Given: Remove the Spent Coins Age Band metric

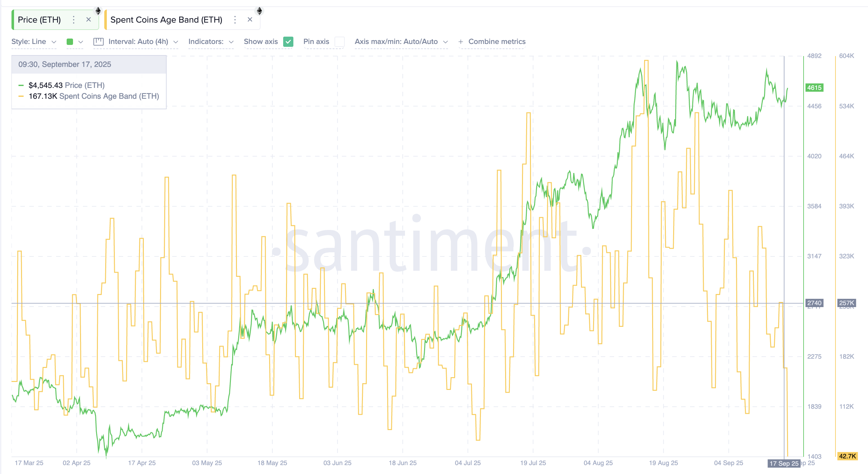Looking at the screenshot, I should click(x=250, y=19).
